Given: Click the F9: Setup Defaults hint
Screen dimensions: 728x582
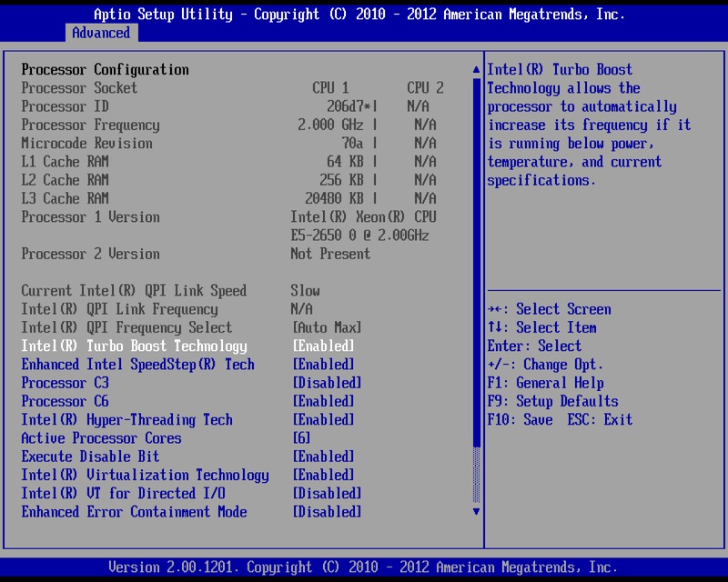Looking at the screenshot, I should tap(552, 401).
